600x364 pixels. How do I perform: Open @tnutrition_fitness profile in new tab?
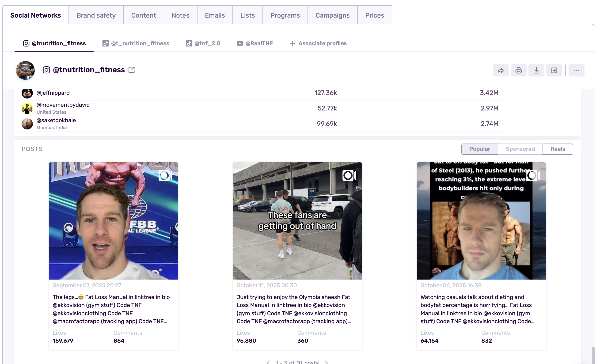pos(132,69)
